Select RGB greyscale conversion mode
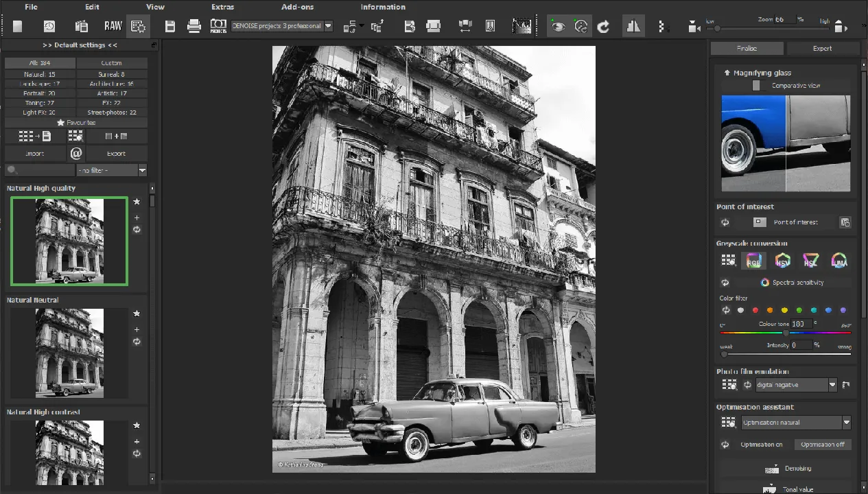Viewport: 868px width, 494px height. (753, 261)
